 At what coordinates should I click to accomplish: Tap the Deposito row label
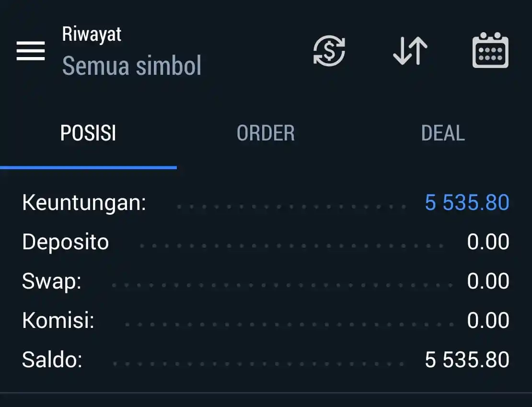coord(66,242)
